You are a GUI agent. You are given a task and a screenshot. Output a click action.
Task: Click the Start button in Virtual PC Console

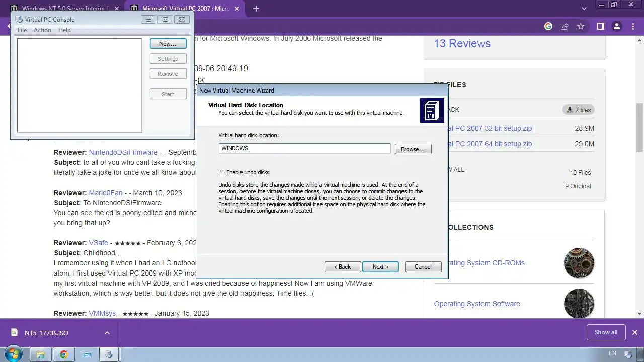tap(168, 94)
